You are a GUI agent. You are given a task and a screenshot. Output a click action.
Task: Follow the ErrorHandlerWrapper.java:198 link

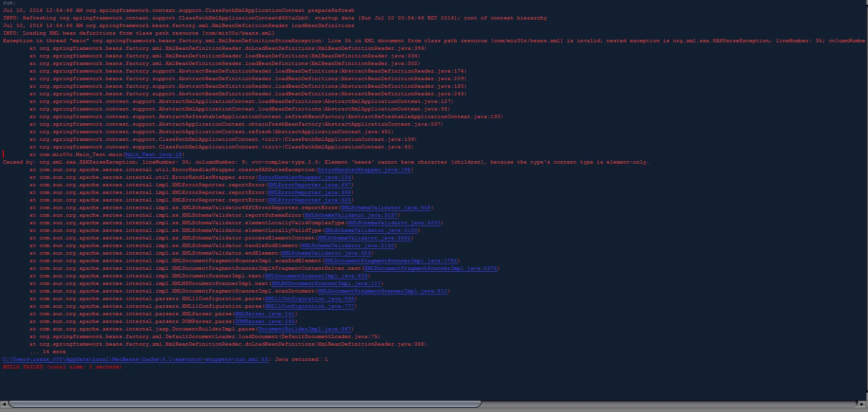point(364,170)
